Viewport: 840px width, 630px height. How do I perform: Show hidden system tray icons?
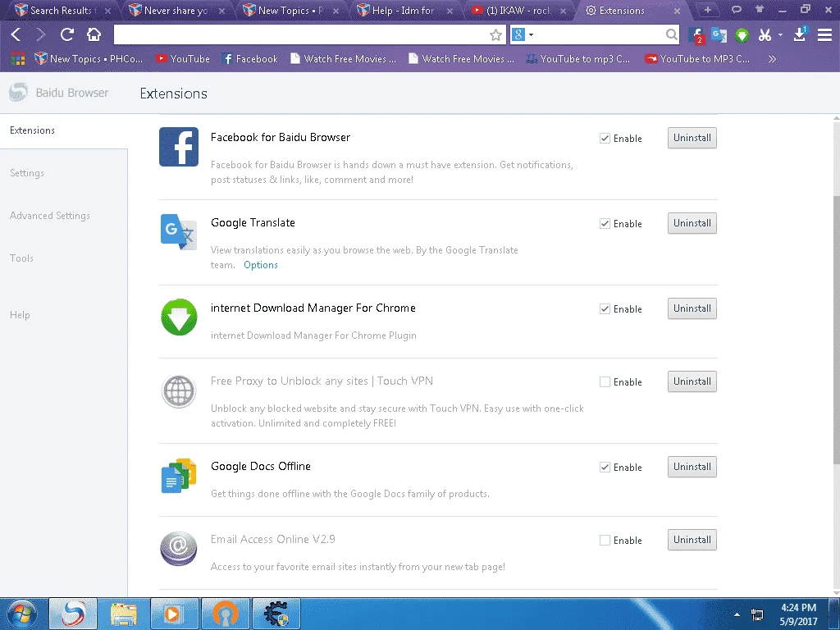(x=737, y=615)
